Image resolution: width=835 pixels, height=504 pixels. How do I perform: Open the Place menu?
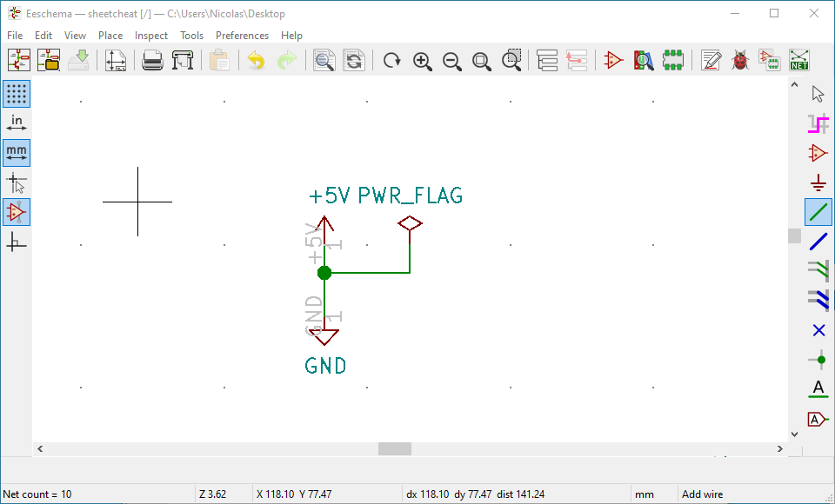110,36
